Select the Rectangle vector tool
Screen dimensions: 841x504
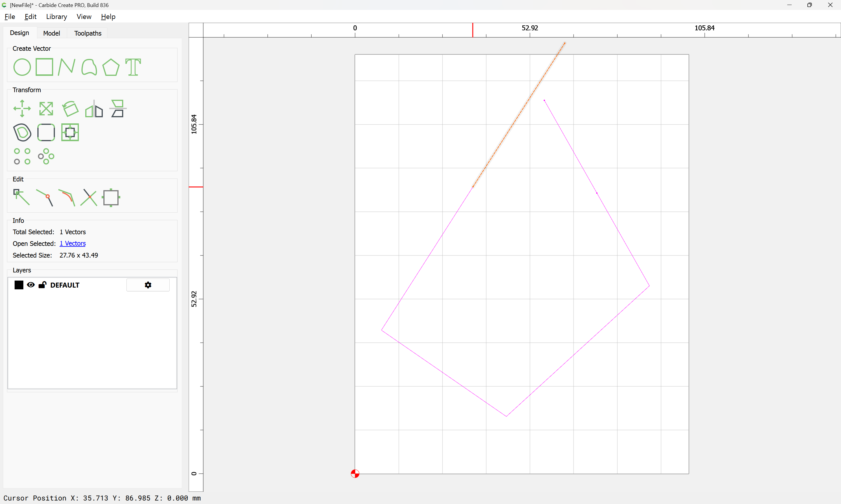coord(44,67)
